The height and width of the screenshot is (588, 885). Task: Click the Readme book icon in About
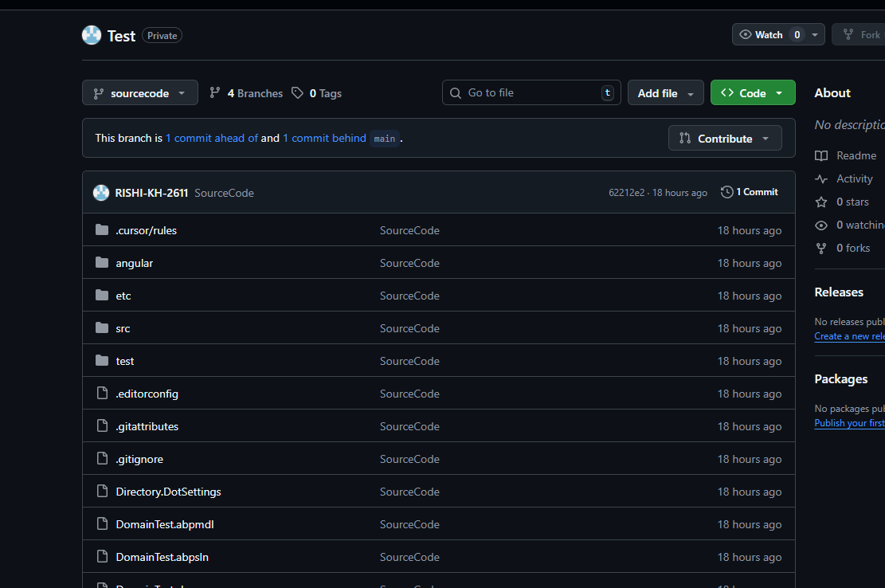(821, 156)
